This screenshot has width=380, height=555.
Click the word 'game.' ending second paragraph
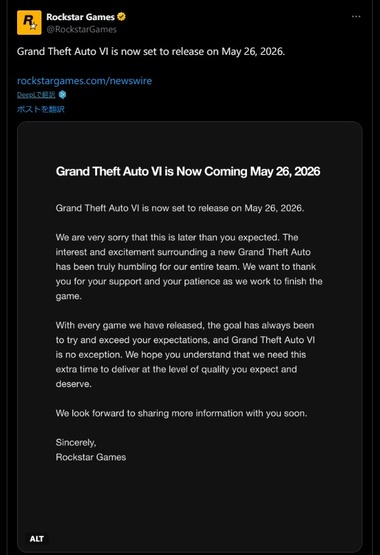coord(69,296)
